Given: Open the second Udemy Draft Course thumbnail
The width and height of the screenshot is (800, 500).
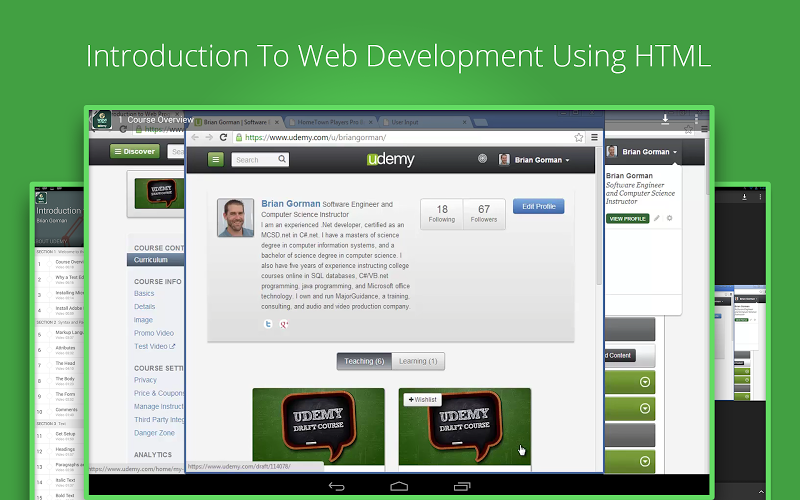Looking at the screenshot, I should 465,427.
